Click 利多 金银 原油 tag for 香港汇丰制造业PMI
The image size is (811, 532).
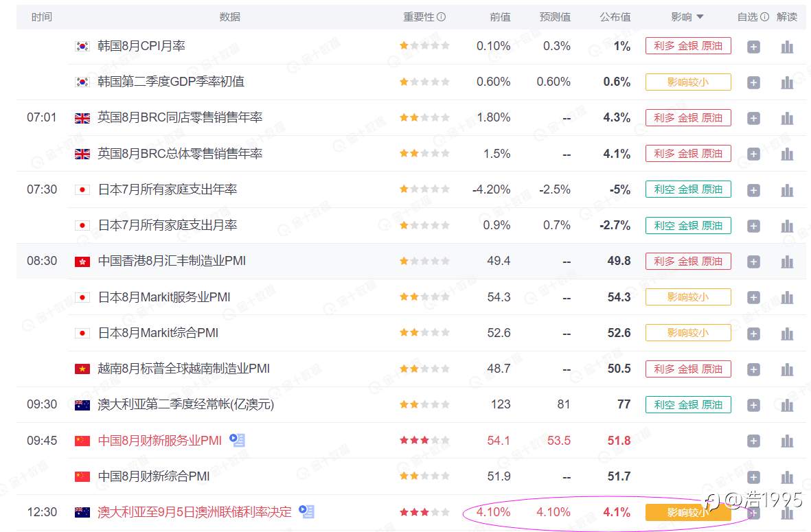coord(688,261)
